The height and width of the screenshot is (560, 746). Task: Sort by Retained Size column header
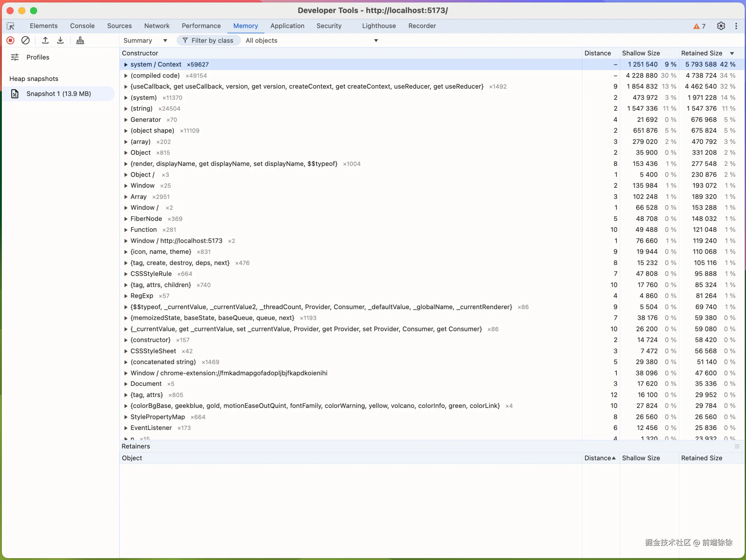[702, 53]
